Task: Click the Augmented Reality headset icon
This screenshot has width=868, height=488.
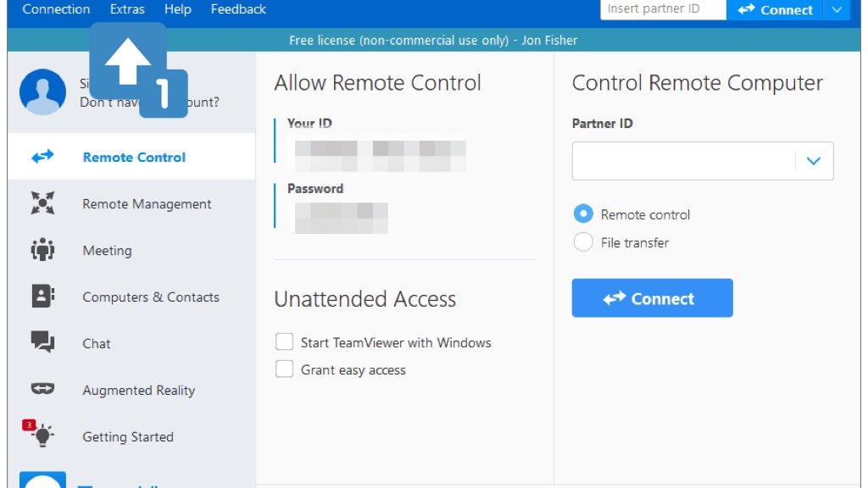Action: (x=42, y=389)
